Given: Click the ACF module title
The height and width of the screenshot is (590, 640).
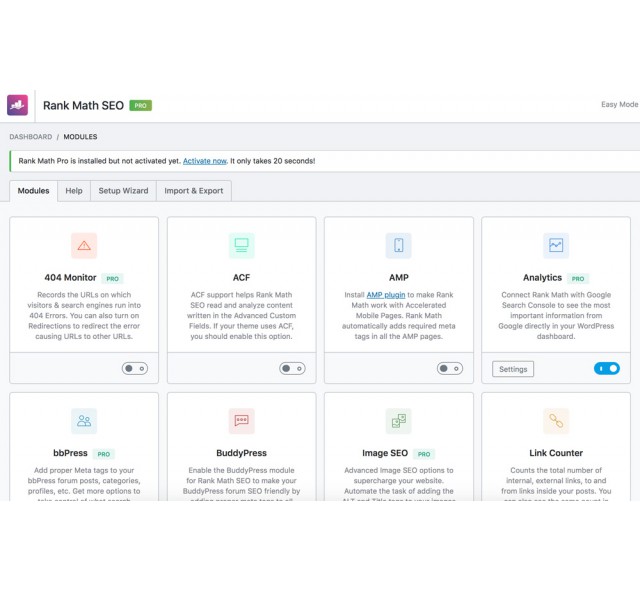Looking at the screenshot, I should 241,278.
